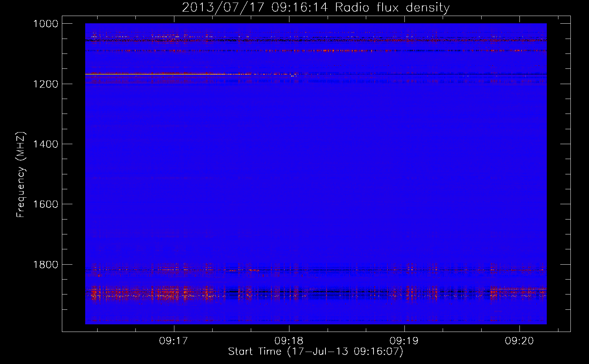
Task: Click the plot title "2013/07/17 09:16:14 Radio flux density"
Action: click(x=316, y=7)
